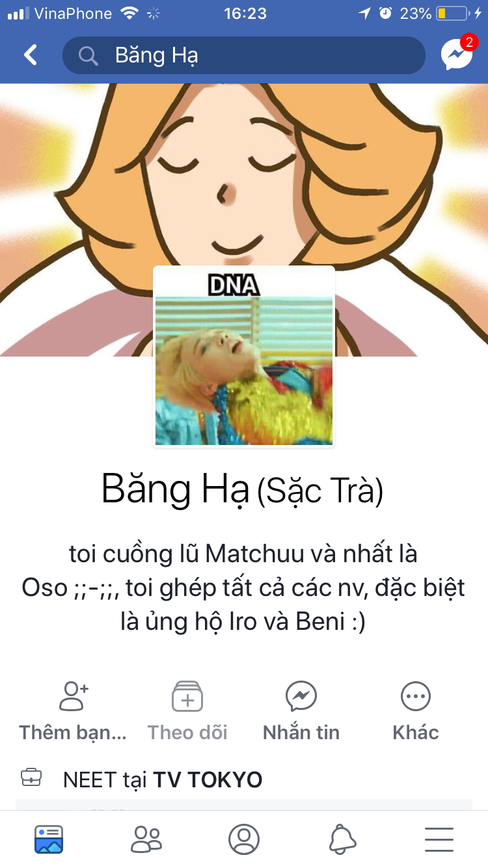Tap the profile name Băng Hạ

coord(176,489)
